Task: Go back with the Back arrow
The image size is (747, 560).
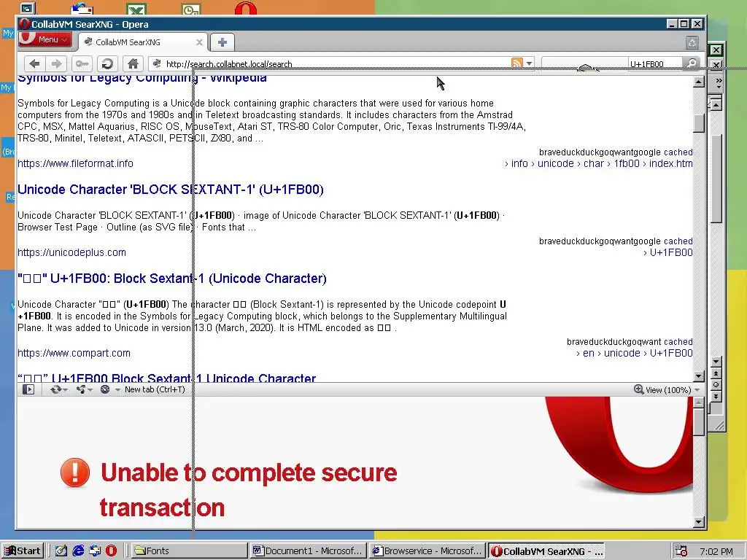Action: pyautogui.click(x=34, y=63)
